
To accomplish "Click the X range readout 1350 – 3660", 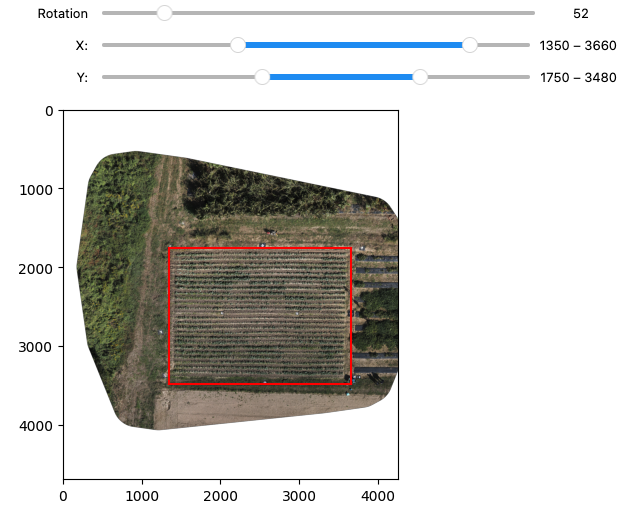I will pyautogui.click(x=578, y=46).
